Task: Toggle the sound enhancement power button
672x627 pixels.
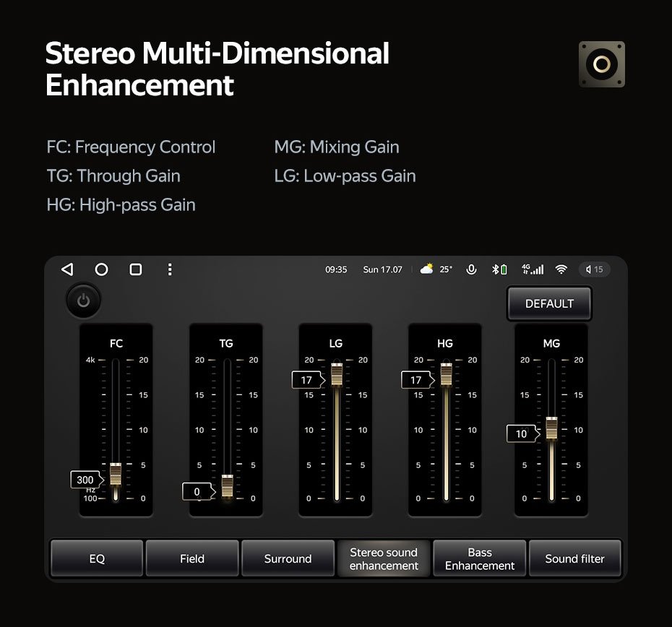Action: 83,301
